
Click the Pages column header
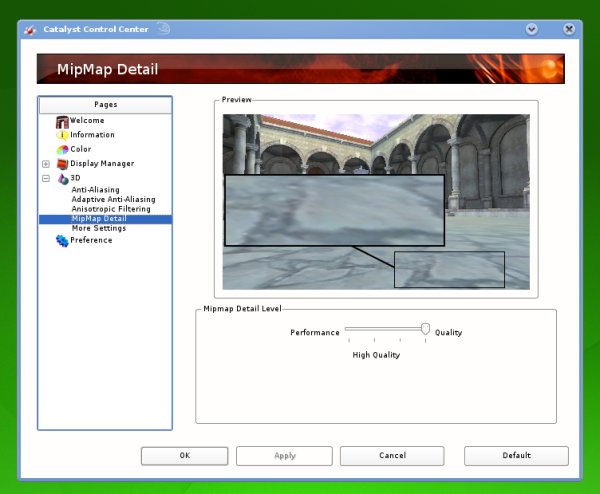(x=105, y=104)
